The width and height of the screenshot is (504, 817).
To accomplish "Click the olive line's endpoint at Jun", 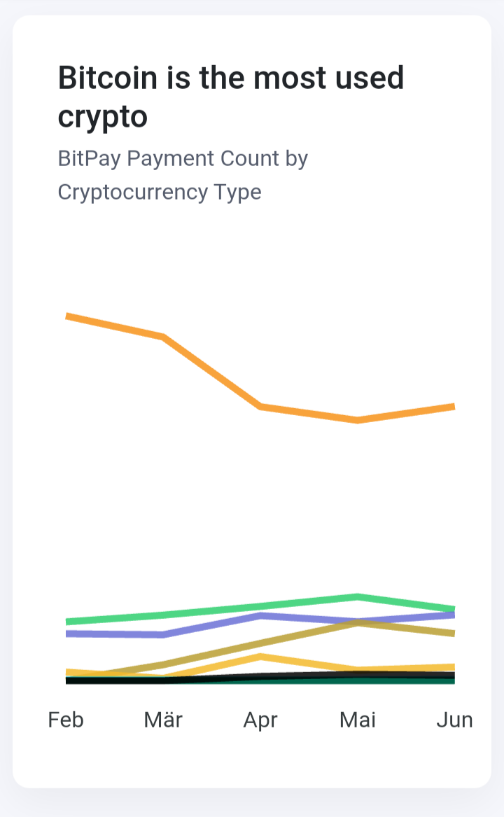I will [454, 633].
